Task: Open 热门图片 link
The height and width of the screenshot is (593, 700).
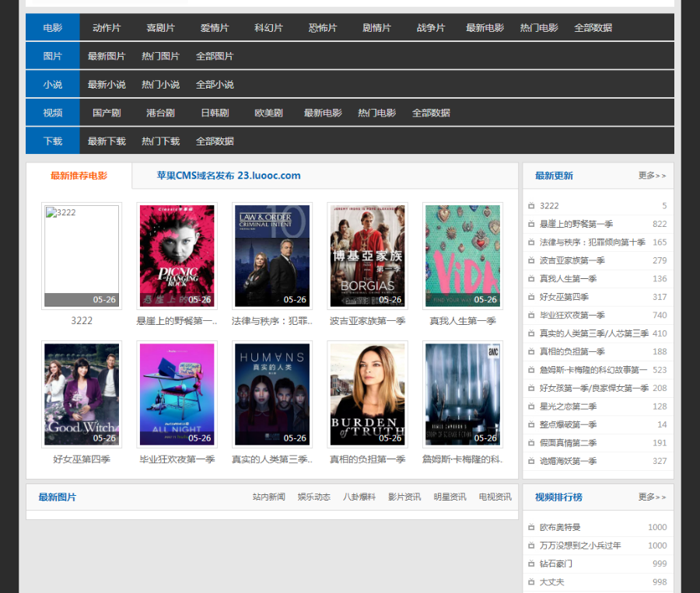Action: click(x=161, y=56)
